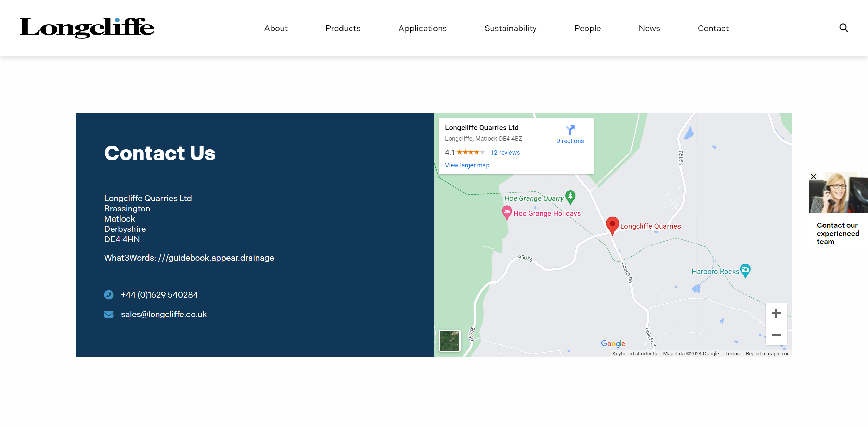This screenshot has height=427, width=868.
Task: Open the Applications dropdown
Action: (x=423, y=28)
